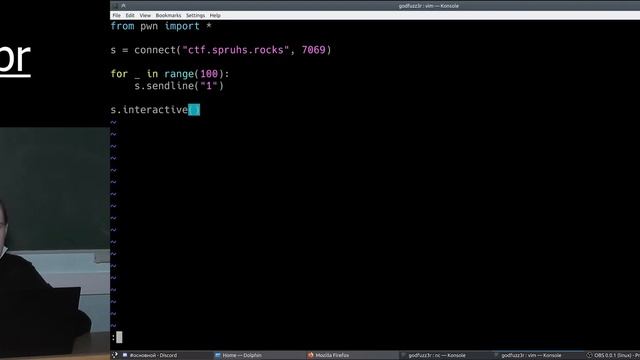Click the Konsole window title text
The image size is (640, 360).
[429, 6]
